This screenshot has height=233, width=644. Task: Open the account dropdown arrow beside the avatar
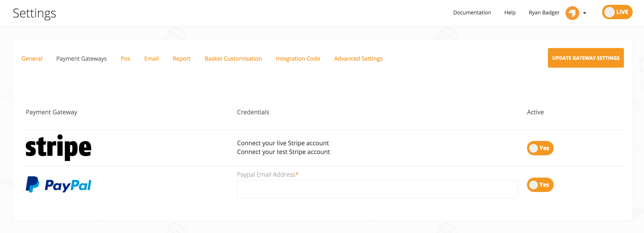coord(584,13)
